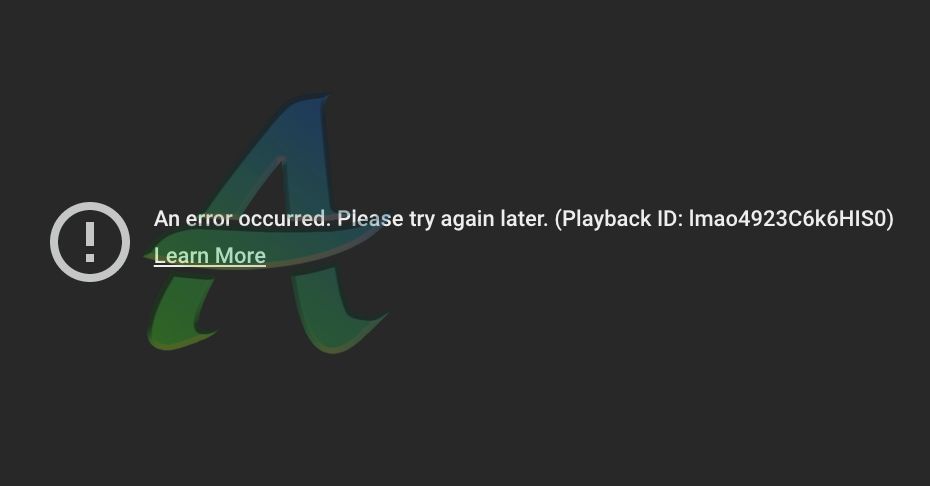Open the Learn More link
This screenshot has width=930, height=486.
pyautogui.click(x=209, y=256)
